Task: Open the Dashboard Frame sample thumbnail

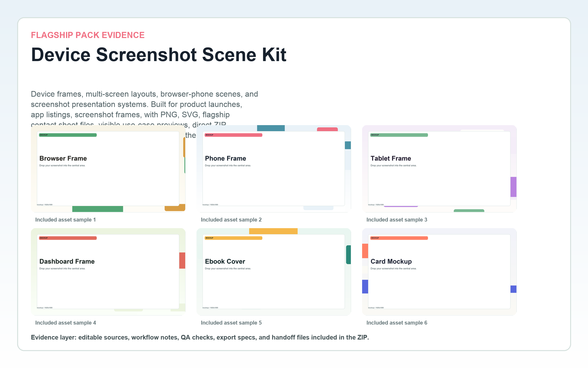Action: 108,272
